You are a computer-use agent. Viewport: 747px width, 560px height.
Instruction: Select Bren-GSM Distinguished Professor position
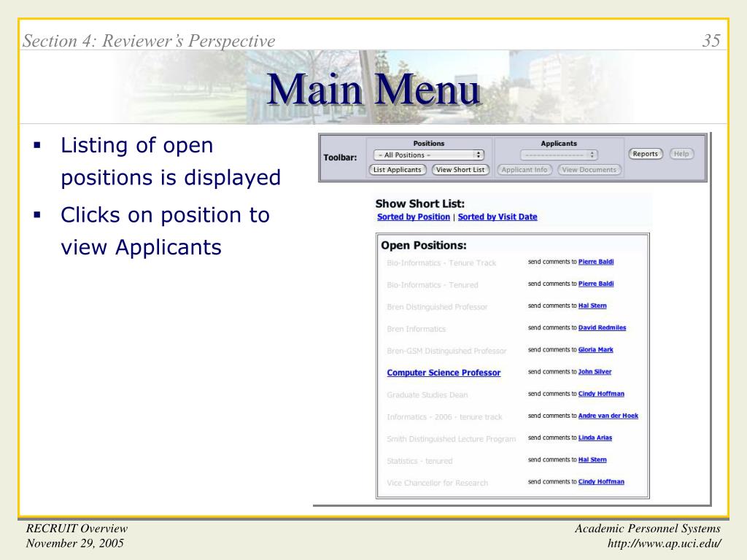click(x=446, y=351)
